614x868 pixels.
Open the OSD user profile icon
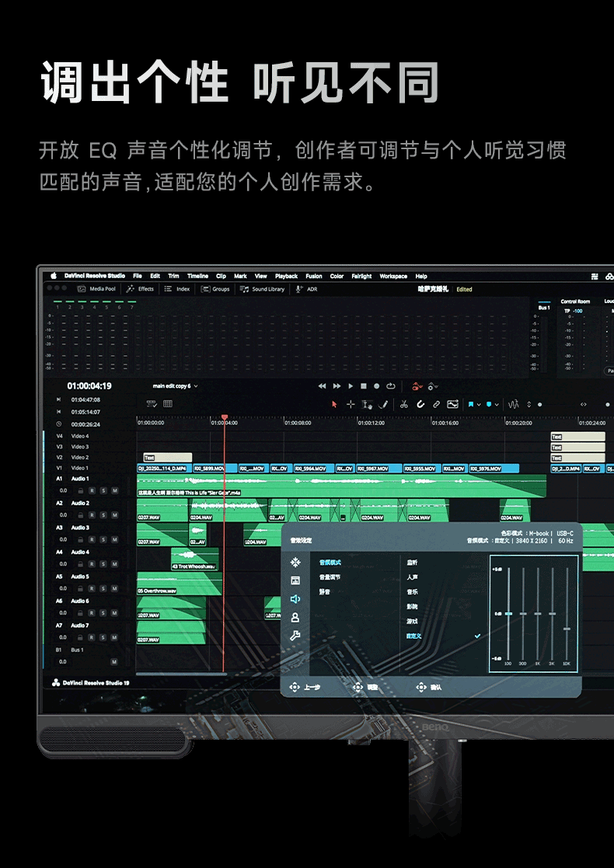pos(295,617)
